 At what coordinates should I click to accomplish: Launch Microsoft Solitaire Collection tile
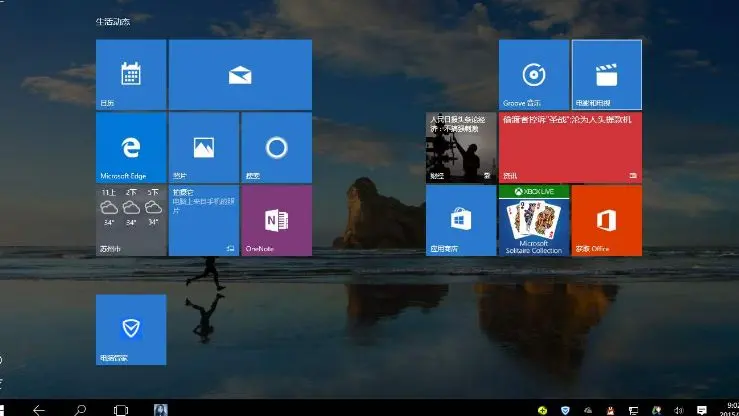click(x=534, y=220)
